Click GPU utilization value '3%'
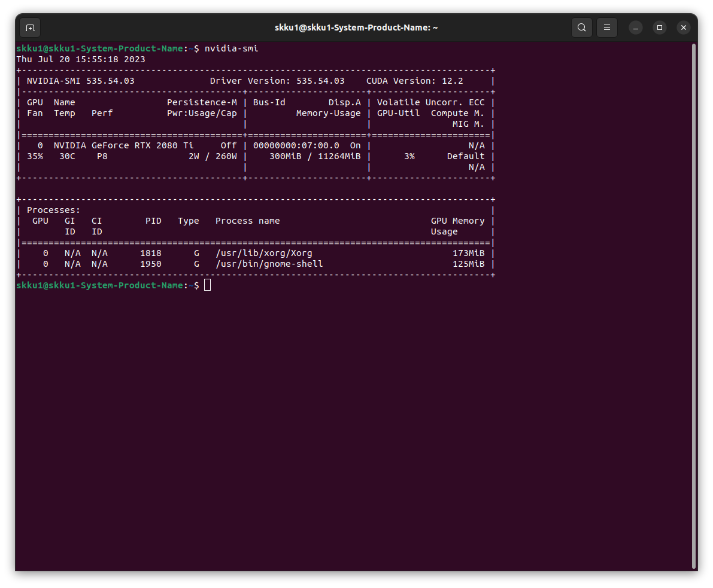The width and height of the screenshot is (713, 588). 409,156
